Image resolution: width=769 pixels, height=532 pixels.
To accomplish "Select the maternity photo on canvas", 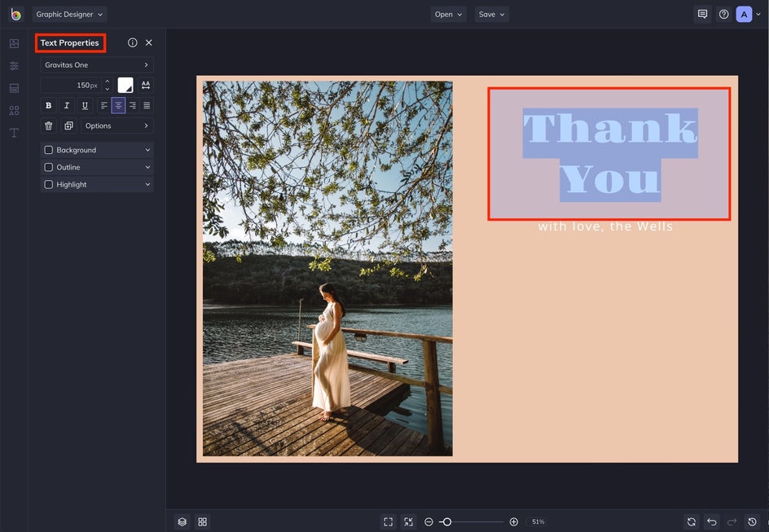I will pyautogui.click(x=327, y=269).
